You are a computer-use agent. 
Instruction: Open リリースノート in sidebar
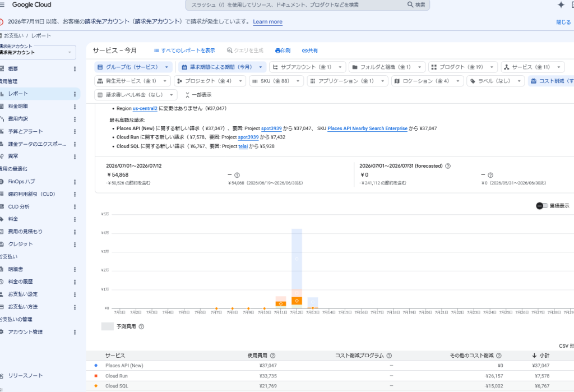25,376
